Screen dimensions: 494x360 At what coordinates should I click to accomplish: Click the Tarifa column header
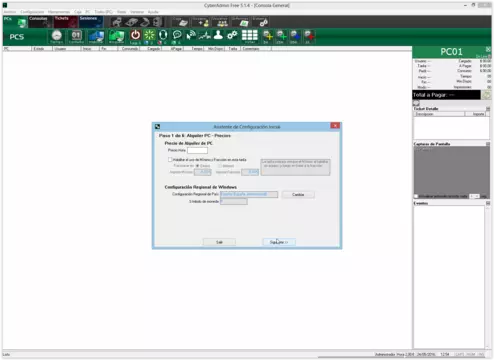pos(232,49)
